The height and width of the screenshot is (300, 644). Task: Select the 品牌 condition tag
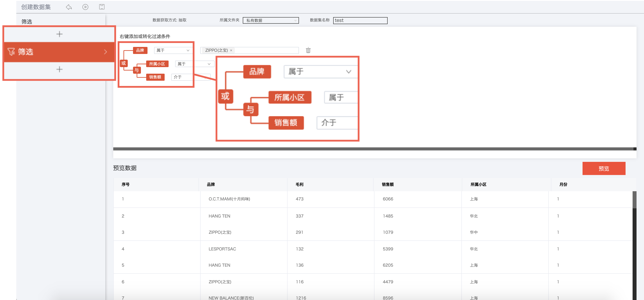140,50
